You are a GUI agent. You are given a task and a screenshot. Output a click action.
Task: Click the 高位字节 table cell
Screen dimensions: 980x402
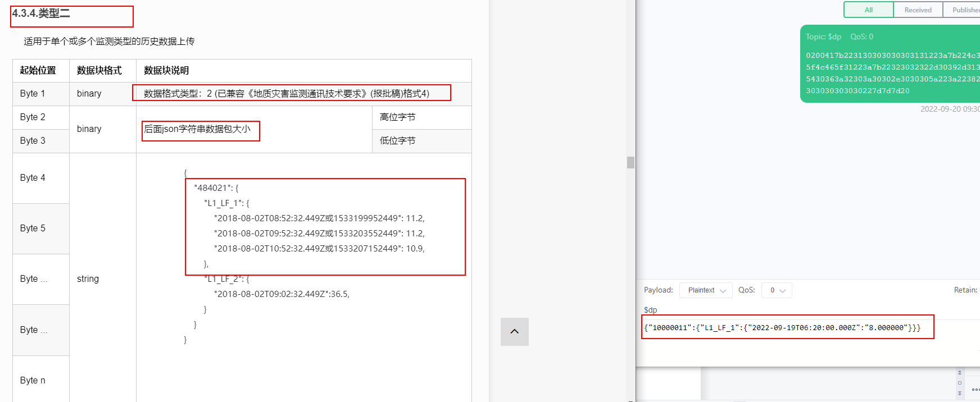click(421, 117)
